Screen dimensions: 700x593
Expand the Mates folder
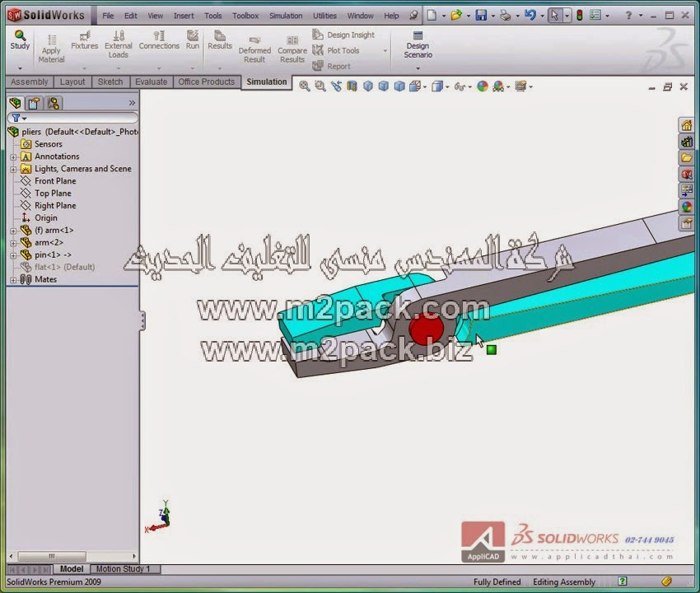[x=13, y=280]
